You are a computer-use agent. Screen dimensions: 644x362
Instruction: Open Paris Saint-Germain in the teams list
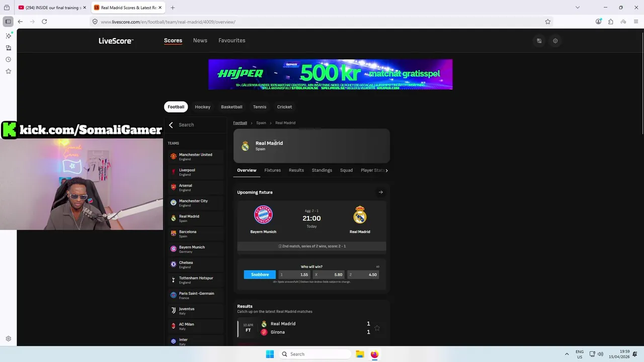(196, 295)
